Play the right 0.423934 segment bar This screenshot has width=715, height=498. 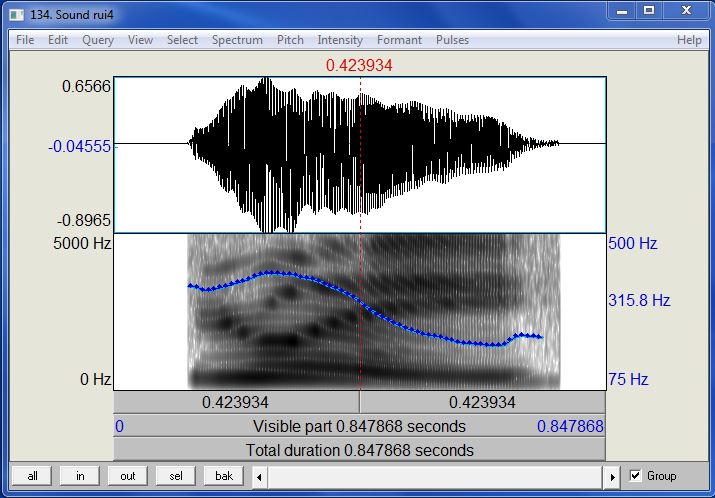482,402
